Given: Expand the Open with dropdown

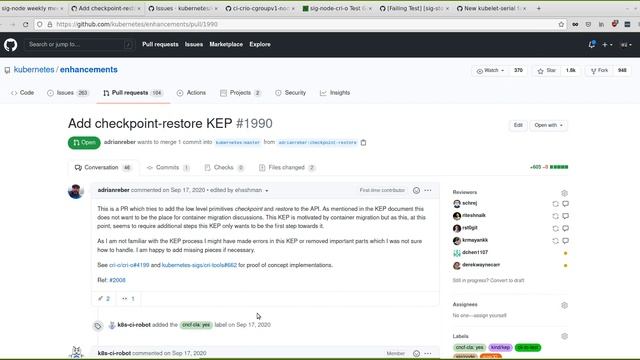Looking at the screenshot, I should pyautogui.click(x=549, y=125).
